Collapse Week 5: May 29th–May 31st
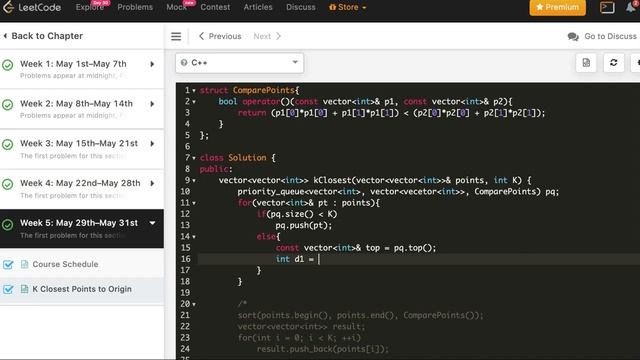 click(x=152, y=223)
